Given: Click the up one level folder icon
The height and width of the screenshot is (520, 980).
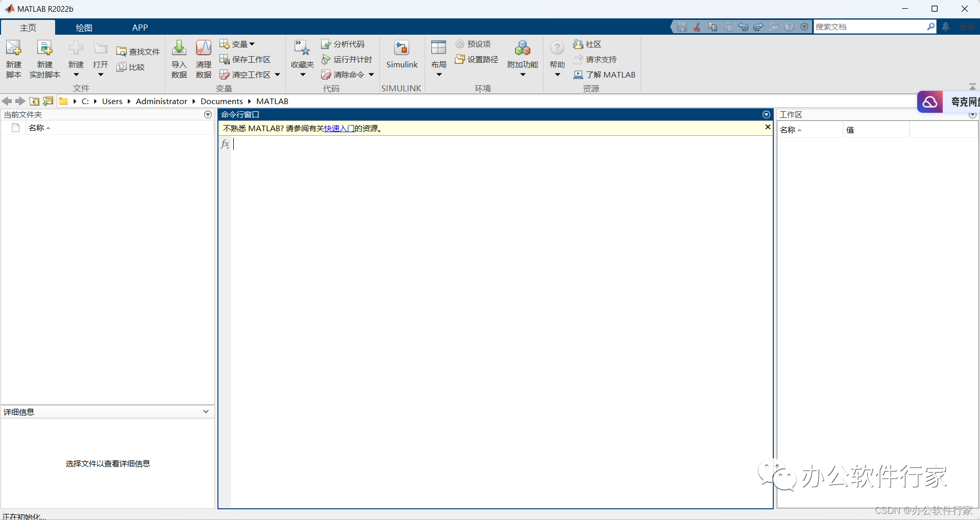Looking at the screenshot, I should coord(34,101).
